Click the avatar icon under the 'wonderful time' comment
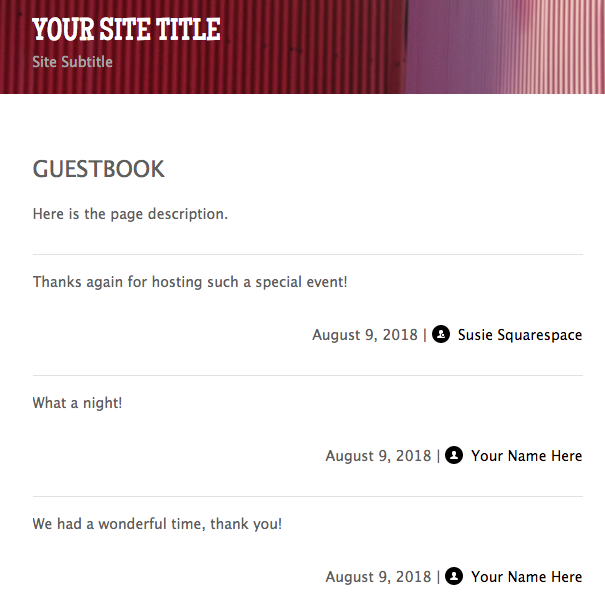Image resolution: width=605 pixels, height=609 pixels. [x=454, y=577]
